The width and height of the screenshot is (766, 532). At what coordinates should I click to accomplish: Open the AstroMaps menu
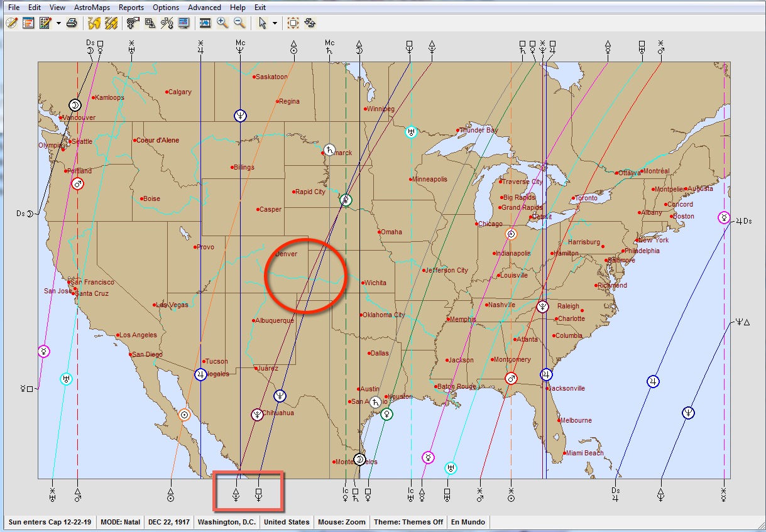(92, 8)
